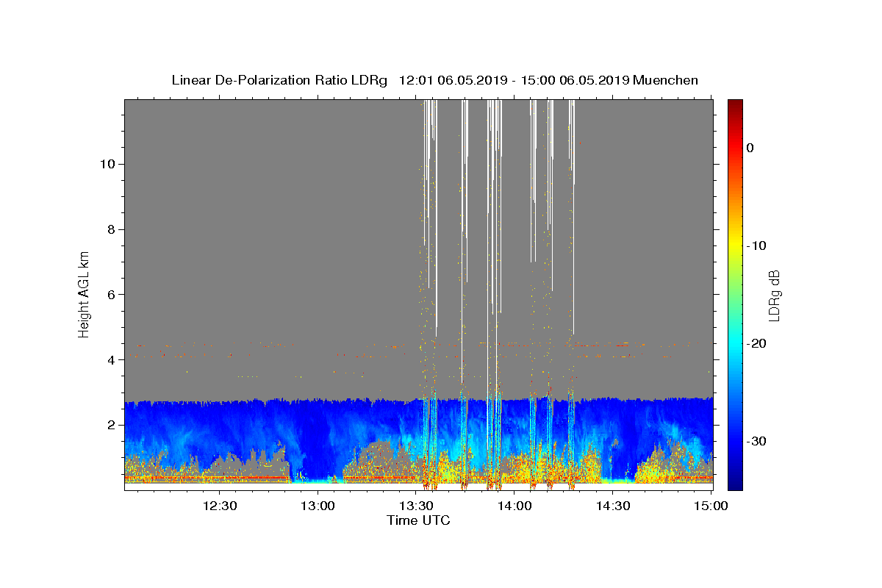Click the colorbar label 'LDRg dB'
The image size is (882, 588).
coord(774,295)
